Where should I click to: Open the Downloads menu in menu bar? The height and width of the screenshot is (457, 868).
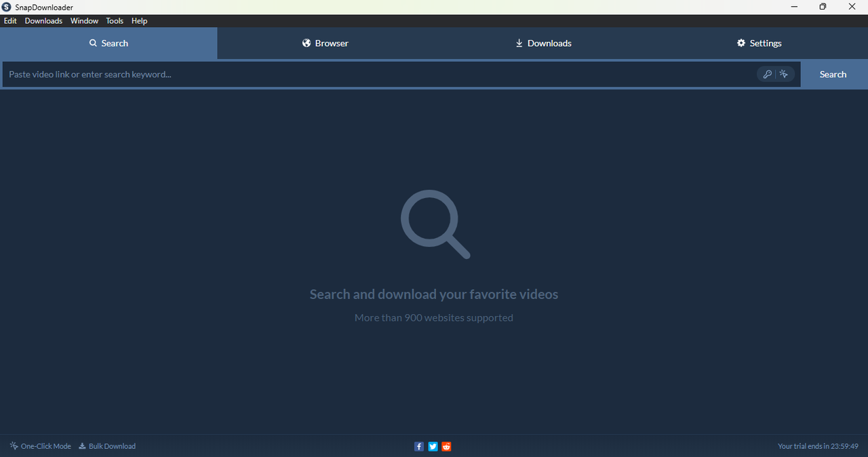coord(43,21)
